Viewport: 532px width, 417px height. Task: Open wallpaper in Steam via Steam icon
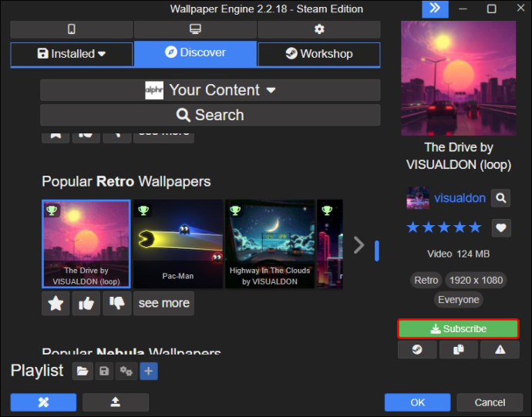click(417, 349)
